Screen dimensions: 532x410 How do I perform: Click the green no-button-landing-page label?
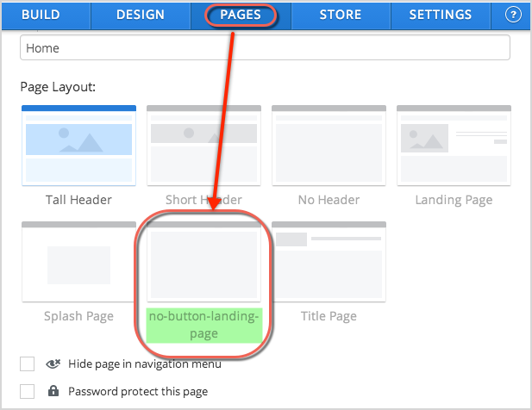click(x=203, y=326)
